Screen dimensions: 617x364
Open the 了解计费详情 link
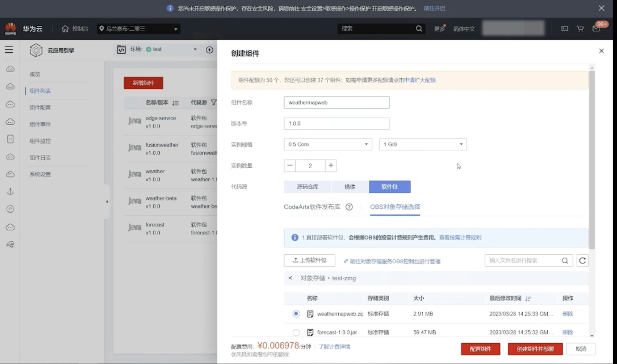(334, 347)
